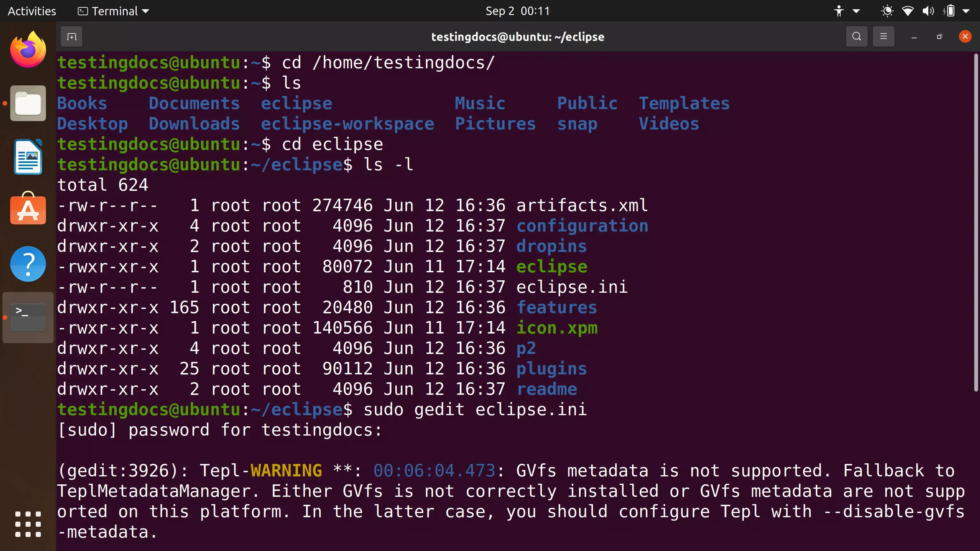Image resolution: width=980 pixels, height=551 pixels.
Task: Open the Activities overview
Action: pos(32,11)
